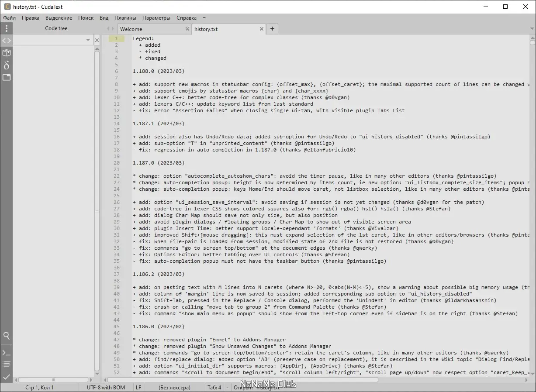Image resolution: width=536 pixels, height=392 pixels.
Task: Click text '1.186.2 (2023/03)'
Action: click(159, 274)
